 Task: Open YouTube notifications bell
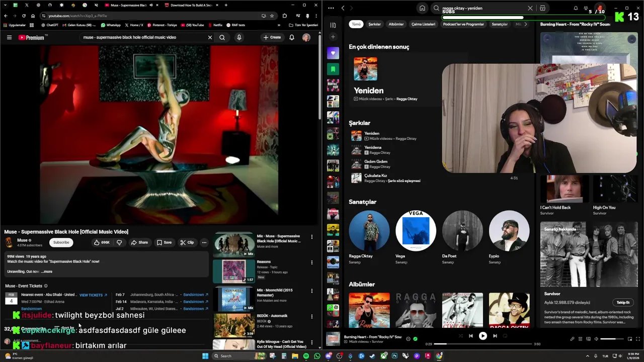[291, 37]
